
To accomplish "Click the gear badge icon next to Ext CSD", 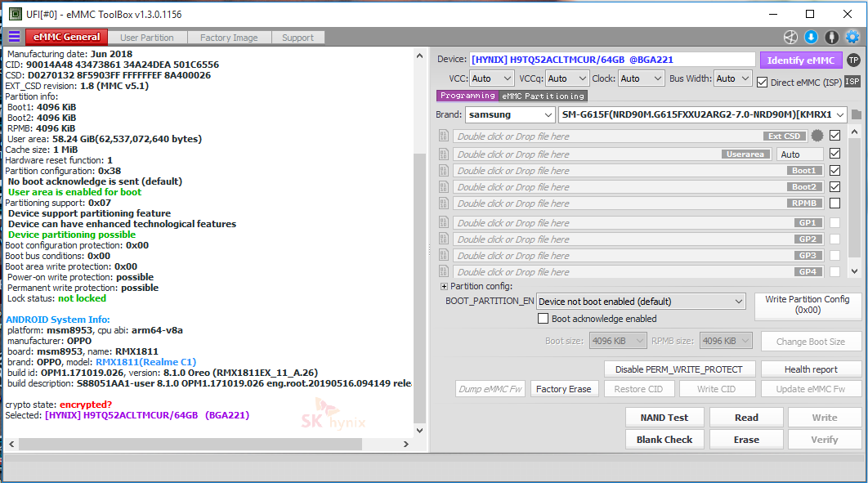I will pyautogui.click(x=817, y=136).
